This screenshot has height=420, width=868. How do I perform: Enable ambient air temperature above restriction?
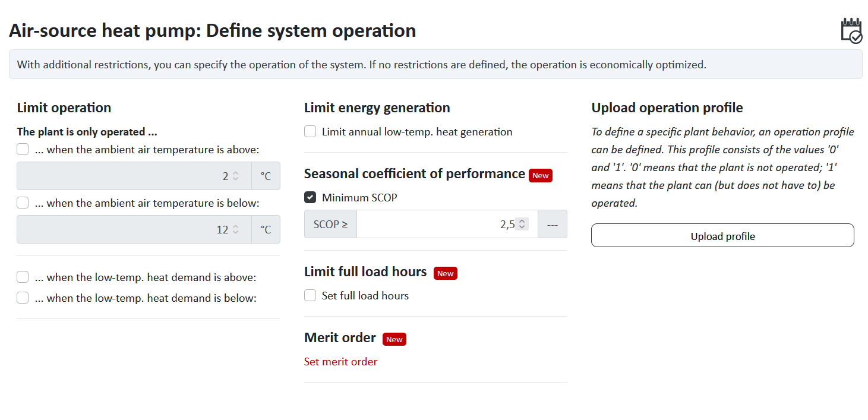click(23, 149)
